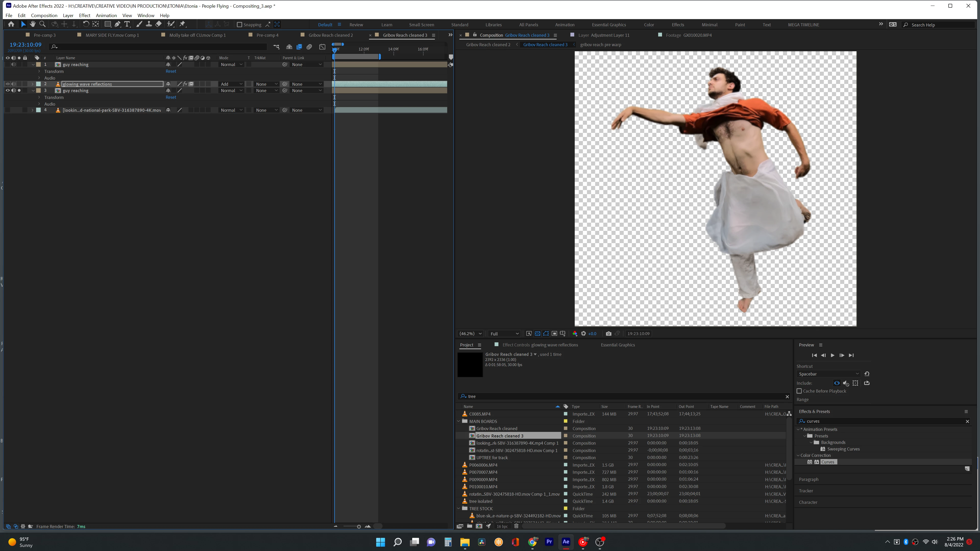980x551 pixels.
Task: Click the Home icon in toolbar
Action: click(11, 24)
